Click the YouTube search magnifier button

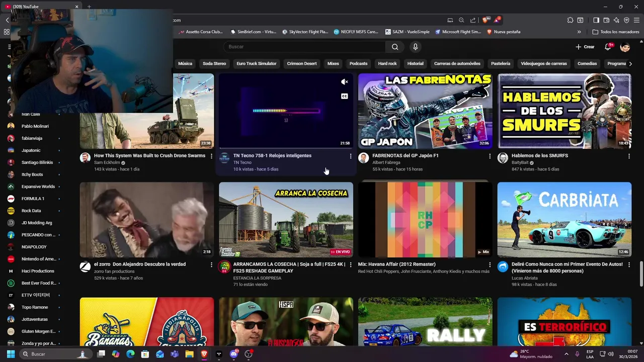[395, 47]
